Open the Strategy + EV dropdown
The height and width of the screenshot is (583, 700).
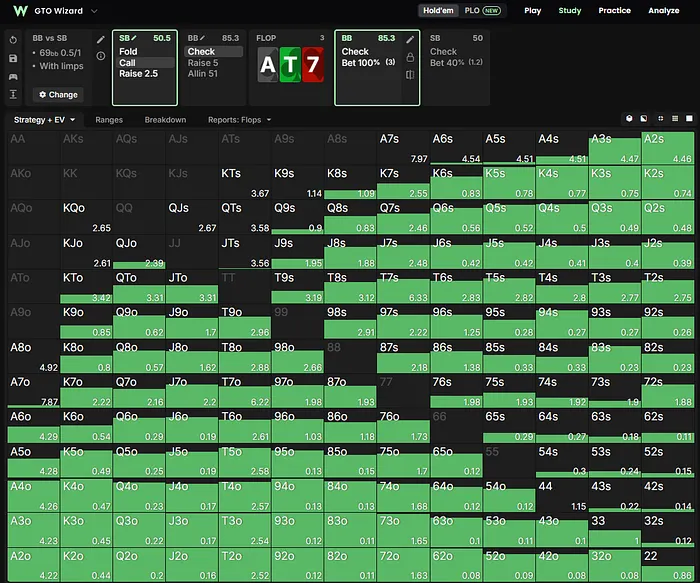pos(44,120)
